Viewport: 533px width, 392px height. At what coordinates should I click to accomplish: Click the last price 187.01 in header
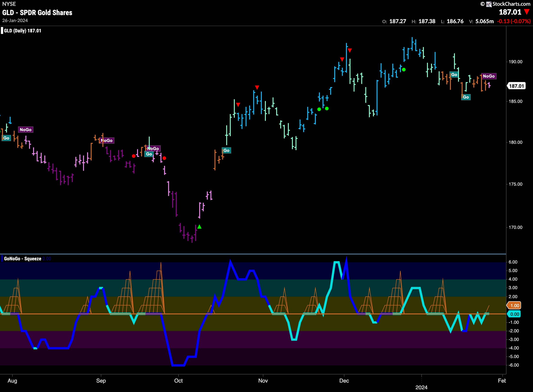(510, 12)
